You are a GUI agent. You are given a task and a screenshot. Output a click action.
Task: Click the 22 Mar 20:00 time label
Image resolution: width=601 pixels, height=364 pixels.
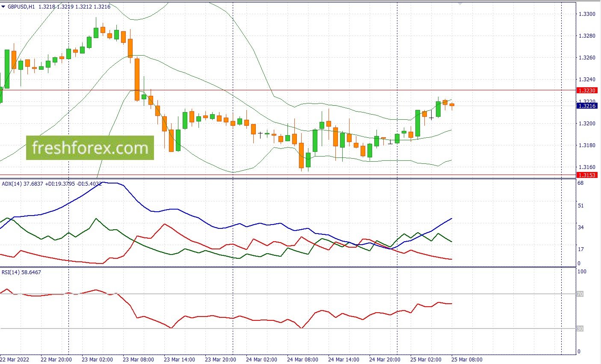tap(56, 359)
